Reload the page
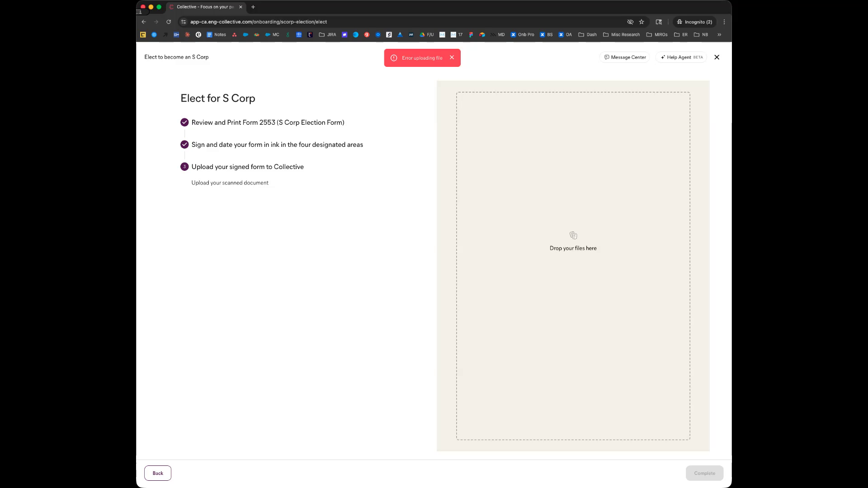868x488 pixels. click(169, 22)
